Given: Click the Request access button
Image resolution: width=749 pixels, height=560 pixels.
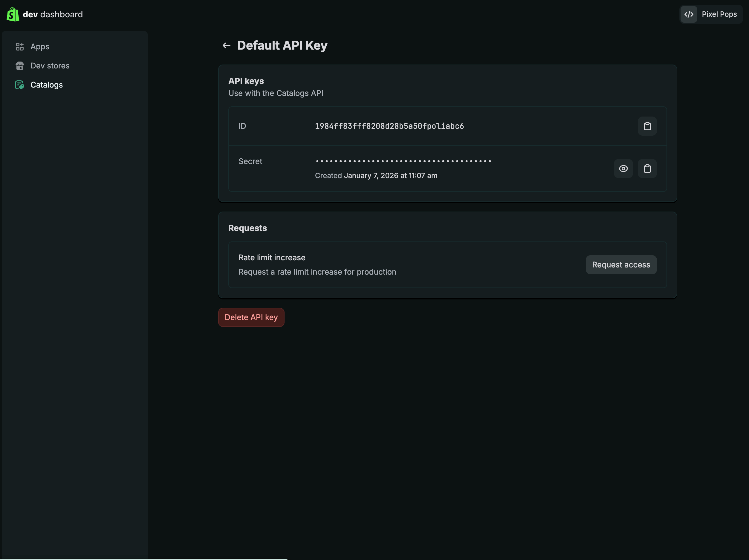Looking at the screenshot, I should [621, 265].
